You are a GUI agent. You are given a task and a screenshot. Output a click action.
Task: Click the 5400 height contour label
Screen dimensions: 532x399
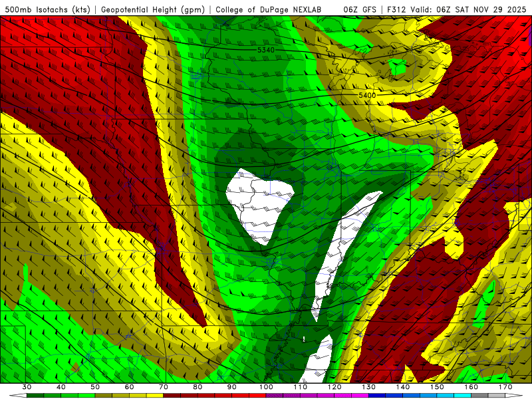tap(367, 95)
